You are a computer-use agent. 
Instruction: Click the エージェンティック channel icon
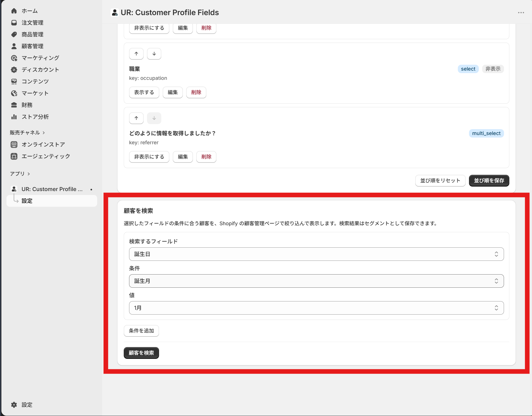click(x=14, y=156)
